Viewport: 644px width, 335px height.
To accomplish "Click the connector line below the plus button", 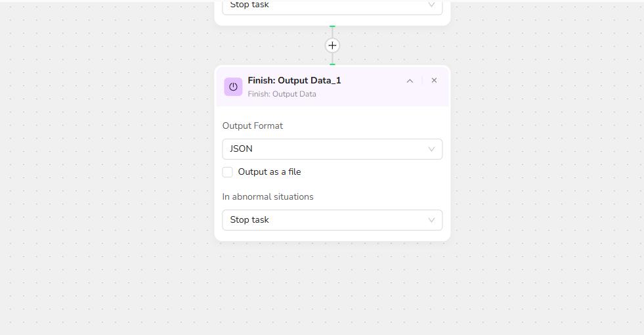I will coord(332,58).
